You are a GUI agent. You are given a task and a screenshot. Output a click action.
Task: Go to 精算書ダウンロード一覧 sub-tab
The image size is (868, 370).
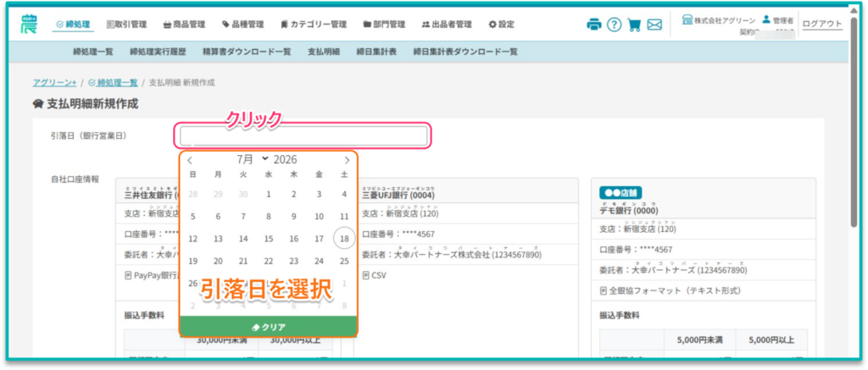point(247,52)
